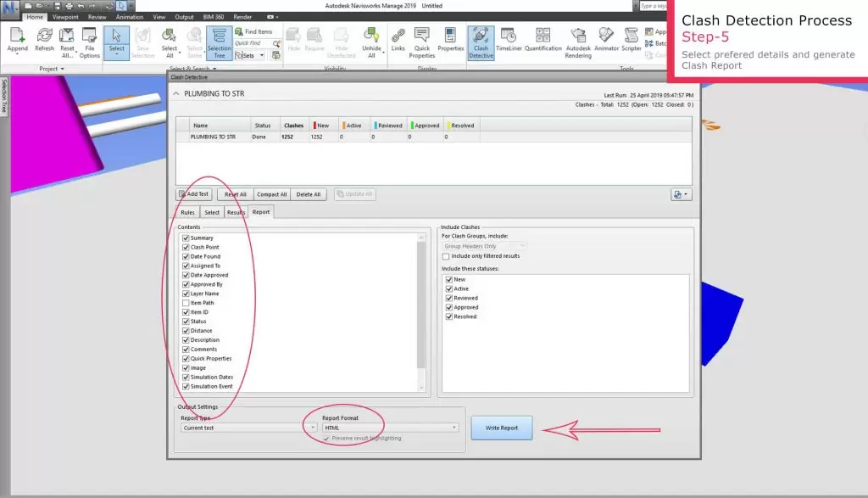Viewport: 868px width, 498px height.
Task: Click the Write Report button
Action: [502, 428]
